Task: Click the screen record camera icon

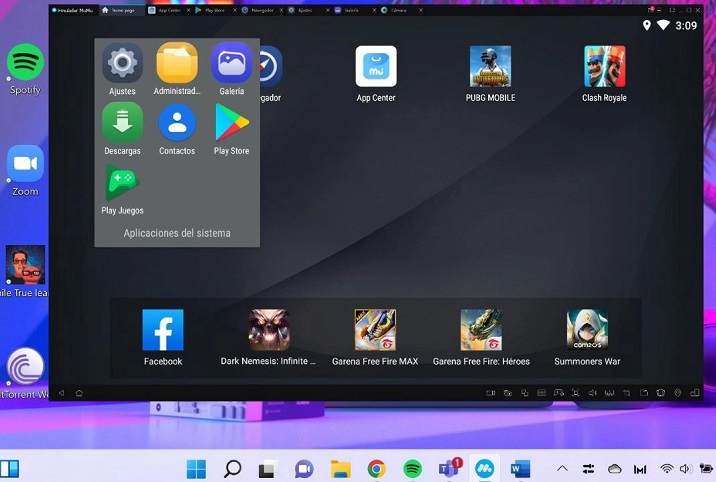Action: click(490, 393)
